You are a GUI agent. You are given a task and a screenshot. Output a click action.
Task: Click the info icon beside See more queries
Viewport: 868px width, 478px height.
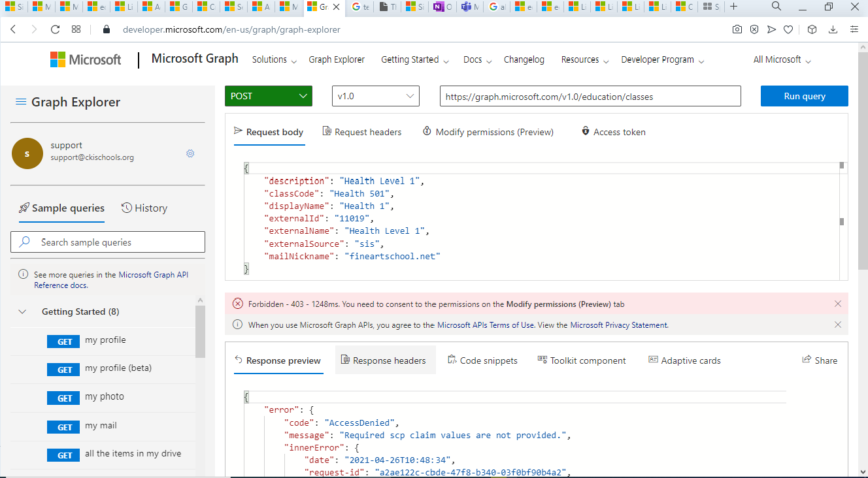click(x=23, y=274)
